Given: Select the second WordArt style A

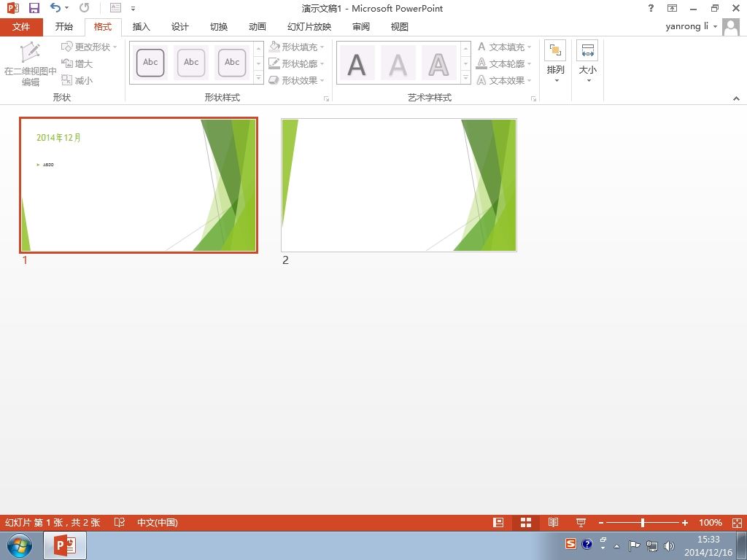Looking at the screenshot, I should click(398, 63).
